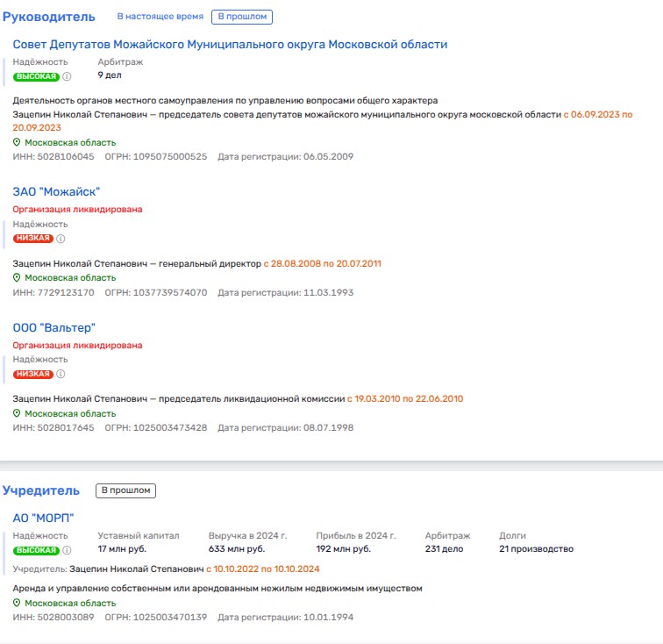Click info icon next to ООО "Вальтер" НИЗКАЯ badge
The height and width of the screenshot is (644, 663).
click(61, 375)
